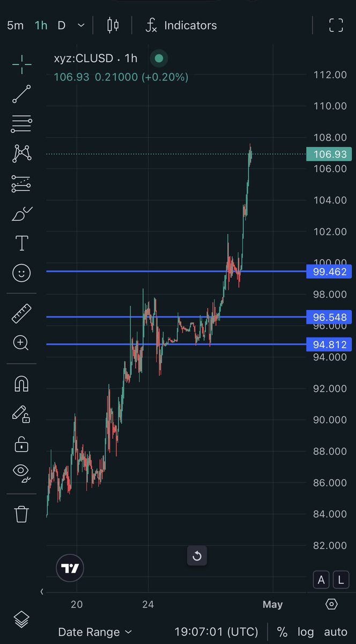Viewport: 356px width, 644px height.
Task: Select the 1h timeframe
Action: coord(41,25)
